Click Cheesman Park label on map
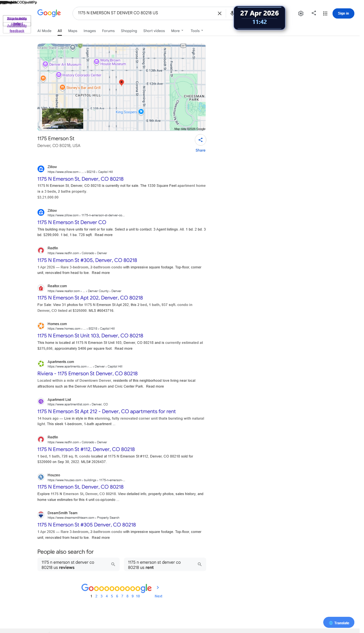 pyautogui.click(x=194, y=98)
